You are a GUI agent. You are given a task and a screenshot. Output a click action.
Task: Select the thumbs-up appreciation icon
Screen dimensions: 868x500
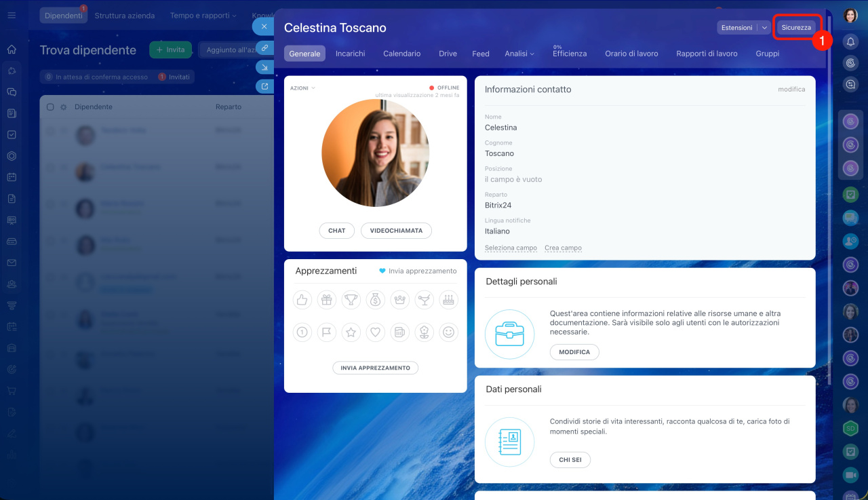[302, 299]
